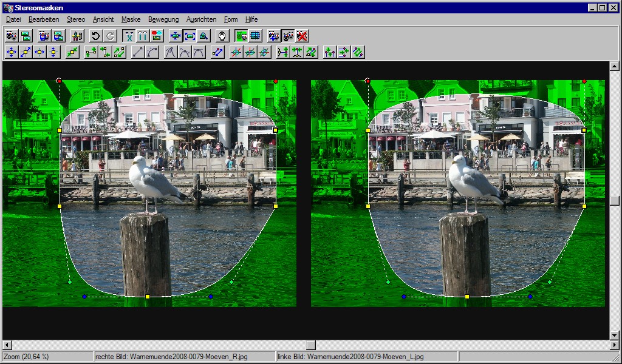Select the magnifier zoom tool

202,36
